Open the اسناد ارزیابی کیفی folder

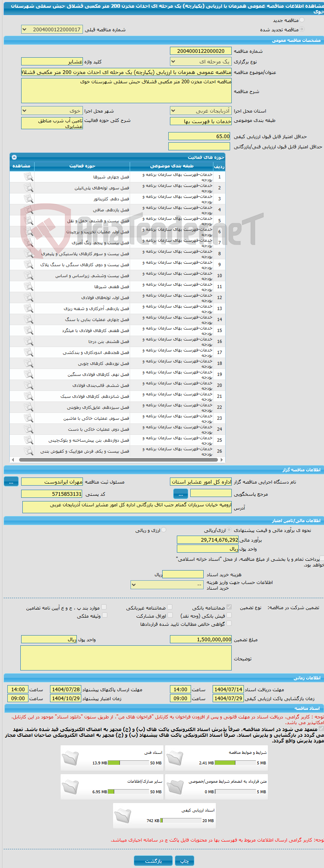pos(123,815)
